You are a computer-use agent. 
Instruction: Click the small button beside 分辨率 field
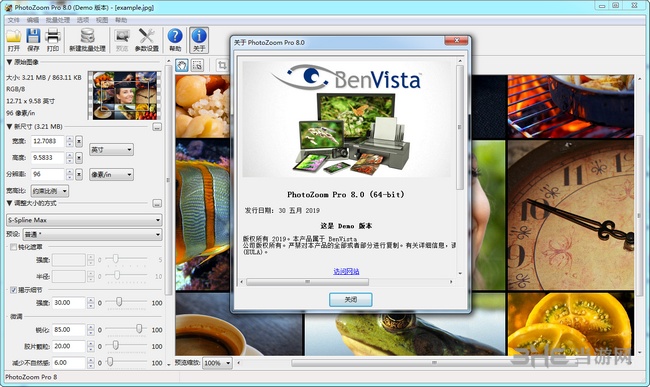point(79,174)
